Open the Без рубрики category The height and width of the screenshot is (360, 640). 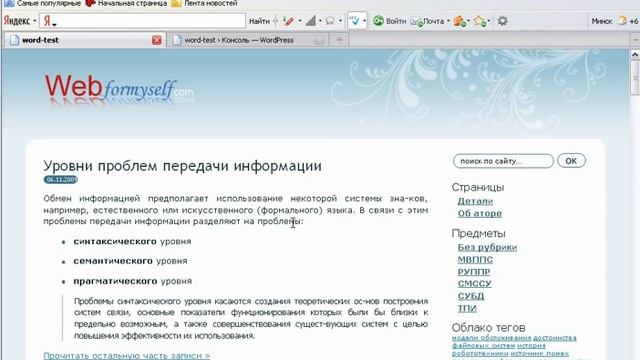(487, 247)
